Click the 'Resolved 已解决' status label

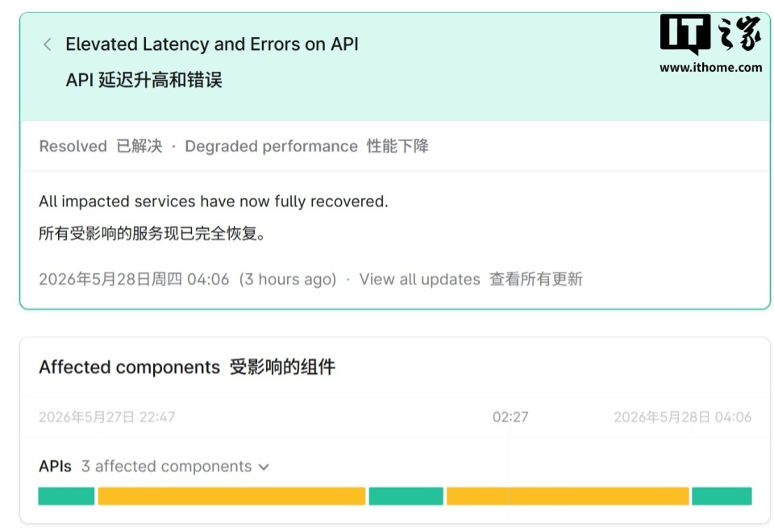point(101,146)
